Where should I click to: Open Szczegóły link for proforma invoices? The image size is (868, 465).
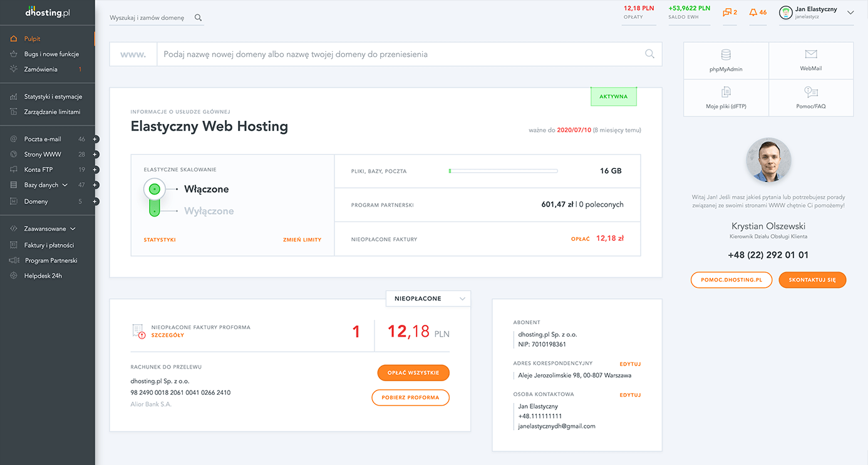click(x=168, y=335)
